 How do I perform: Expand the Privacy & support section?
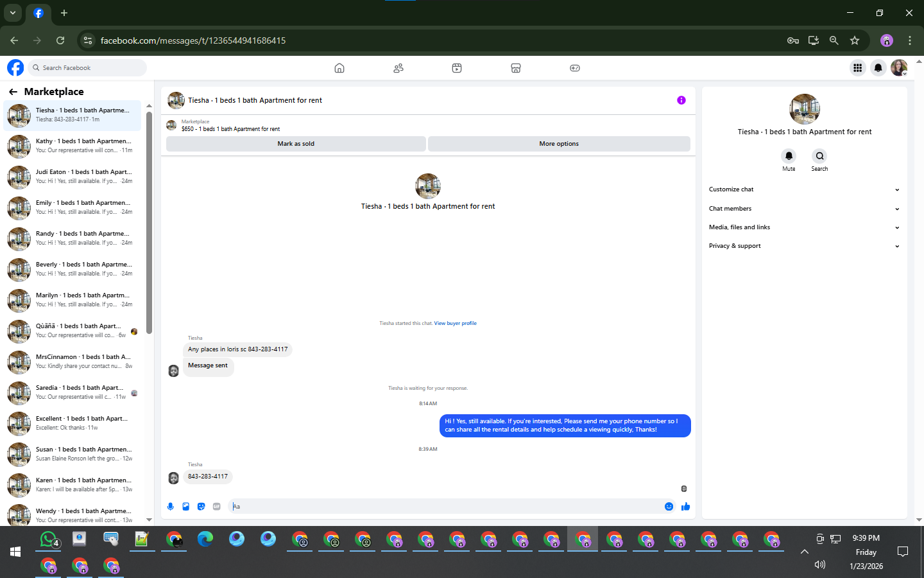804,246
